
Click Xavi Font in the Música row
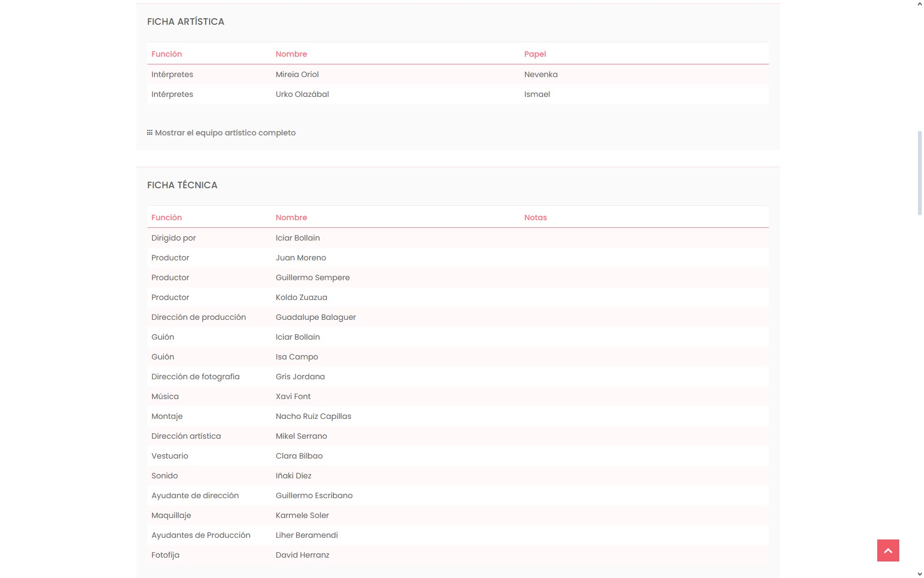[293, 396]
